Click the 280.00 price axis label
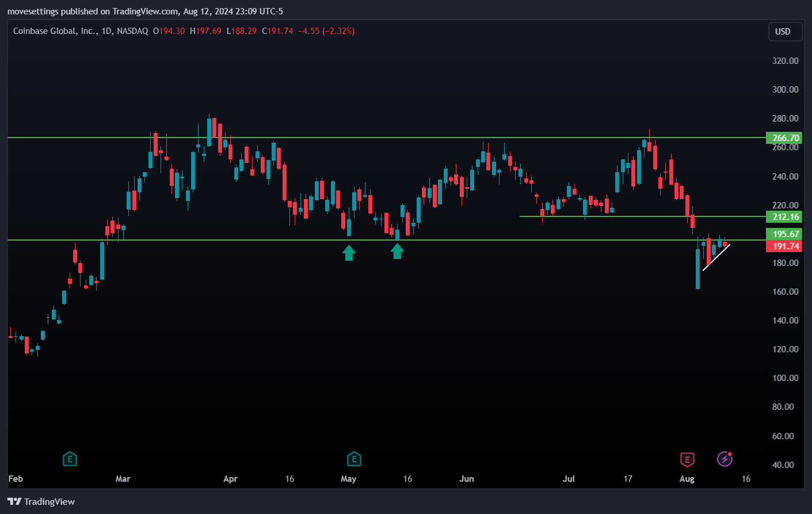The width and height of the screenshot is (812, 514). pyautogui.click(x=785, y=119)
